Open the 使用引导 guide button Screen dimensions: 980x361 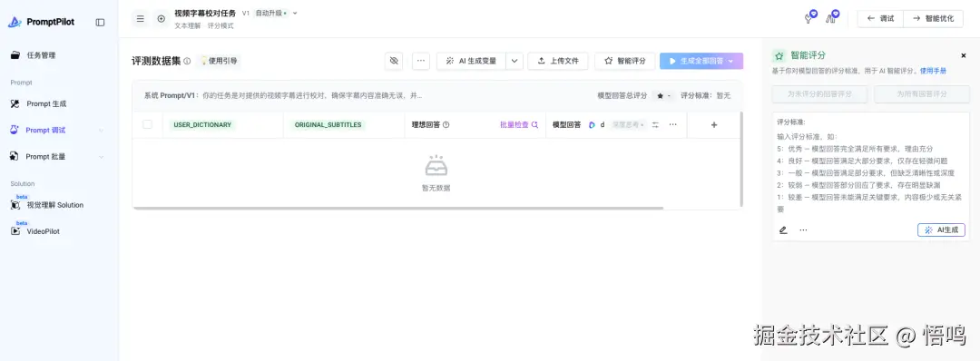tap(219, 61)
